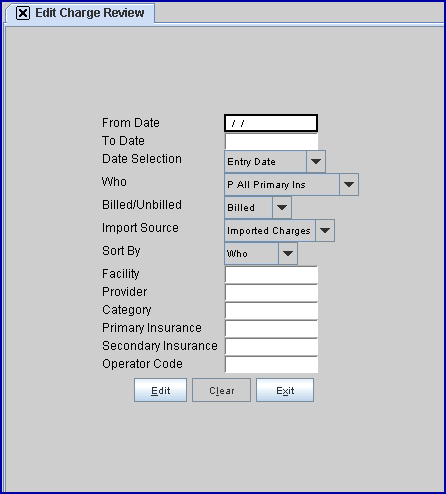Close the Edit Charge Review tab via X icon
This screenshot has height=494, width=446.
pyautogui.click(x=23, y=13)
